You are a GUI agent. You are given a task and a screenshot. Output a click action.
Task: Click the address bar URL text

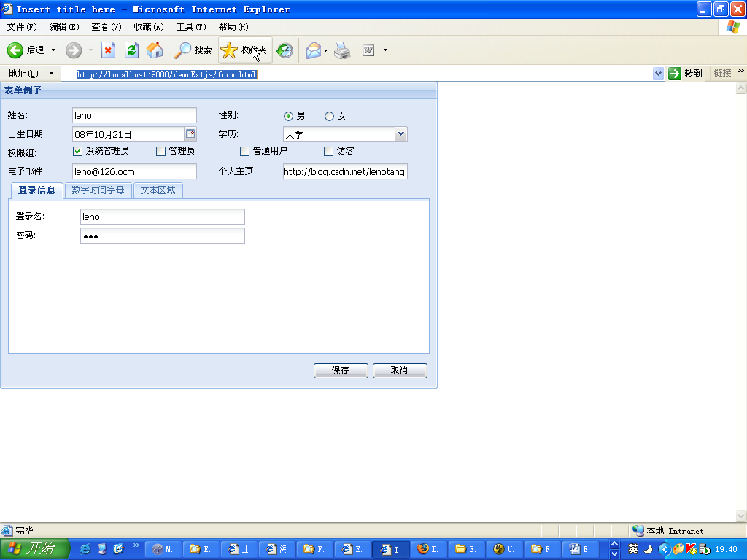[167, 74]
